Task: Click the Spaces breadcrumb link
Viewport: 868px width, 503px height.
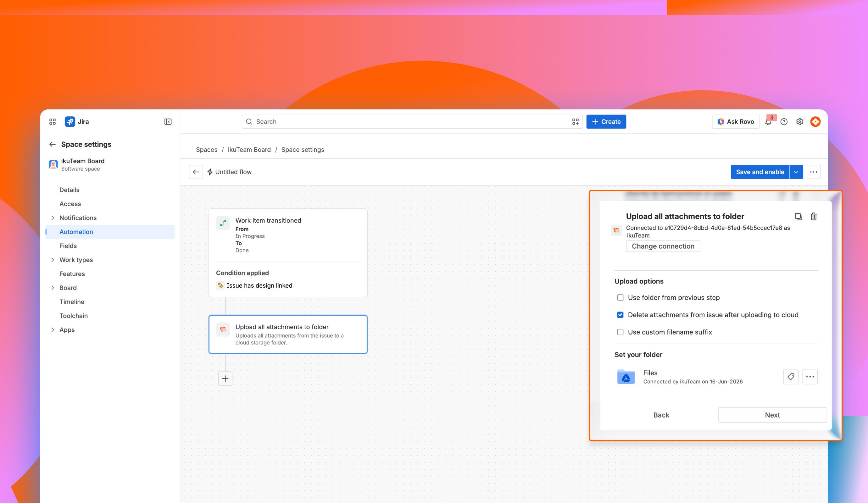Action: point(207,150)
